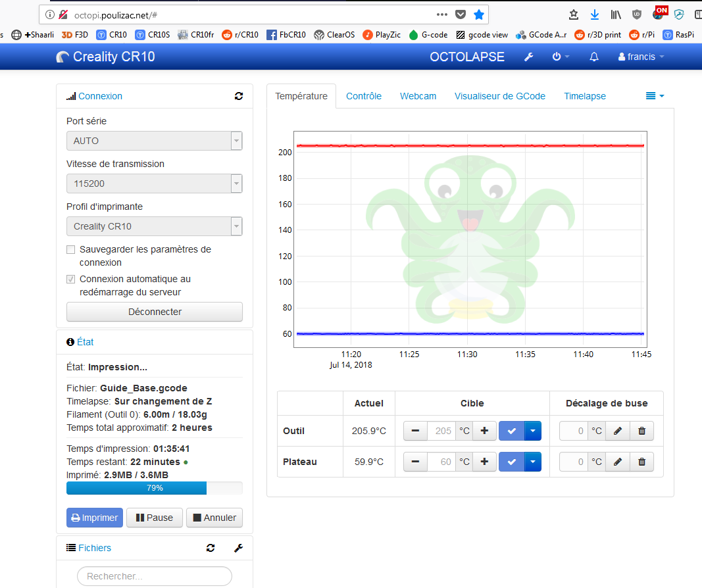
Task: Open Firefox downloads arrow icon
Action: click(x=595, y=14)
